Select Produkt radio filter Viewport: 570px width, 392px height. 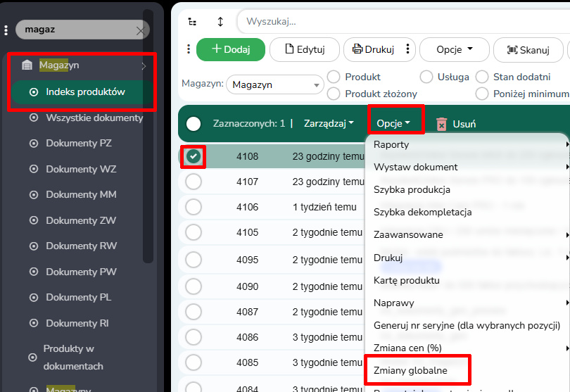coord(334,77)
